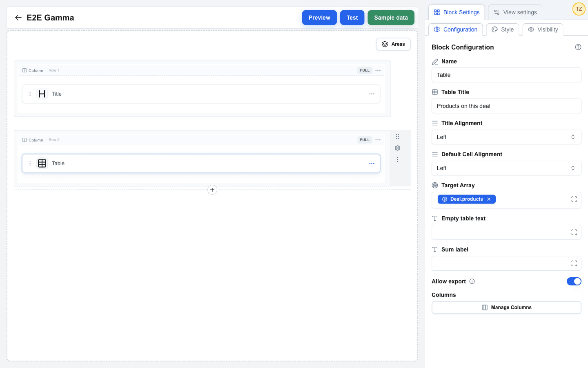Click the table grid icon in Table block
Screen dimensions: 588x368
click(42, 164)
